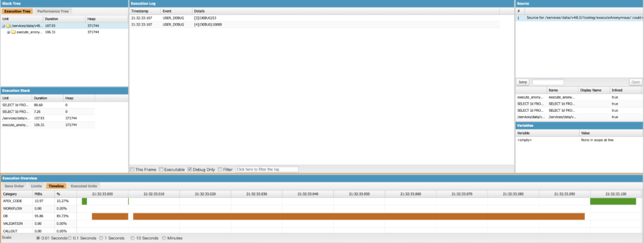Sort Stack Tree by Duration column header
This screenshot has width=644, height=243.
tap(64, 19)
